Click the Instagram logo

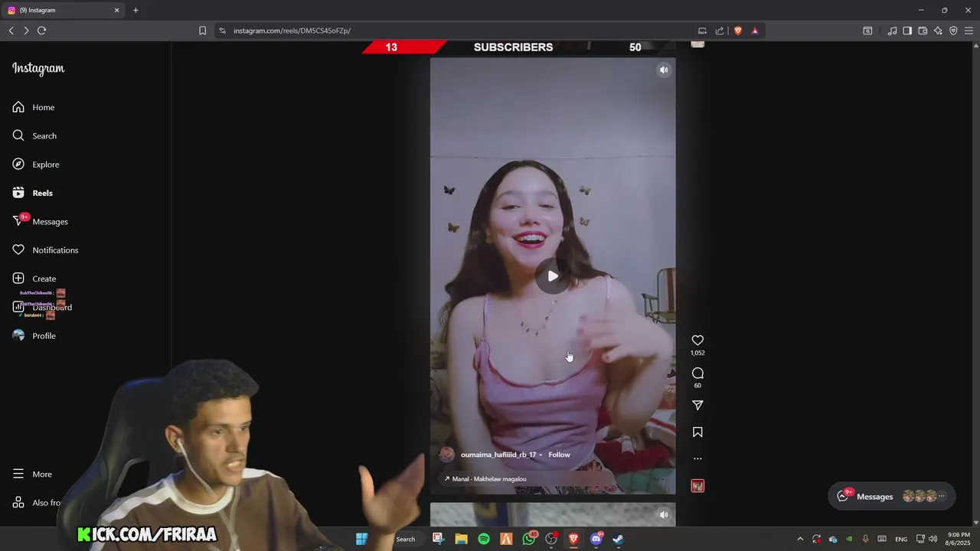[x=38, y=68]
